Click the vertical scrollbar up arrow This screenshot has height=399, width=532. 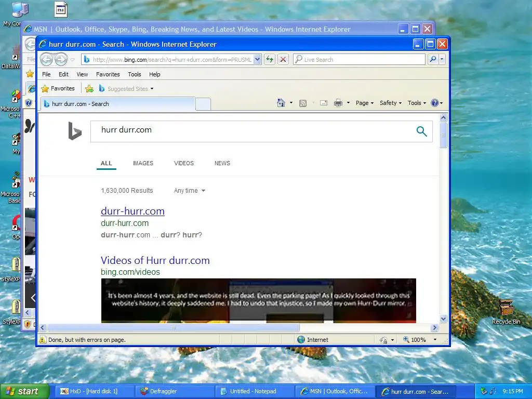[x=443, y=118]
